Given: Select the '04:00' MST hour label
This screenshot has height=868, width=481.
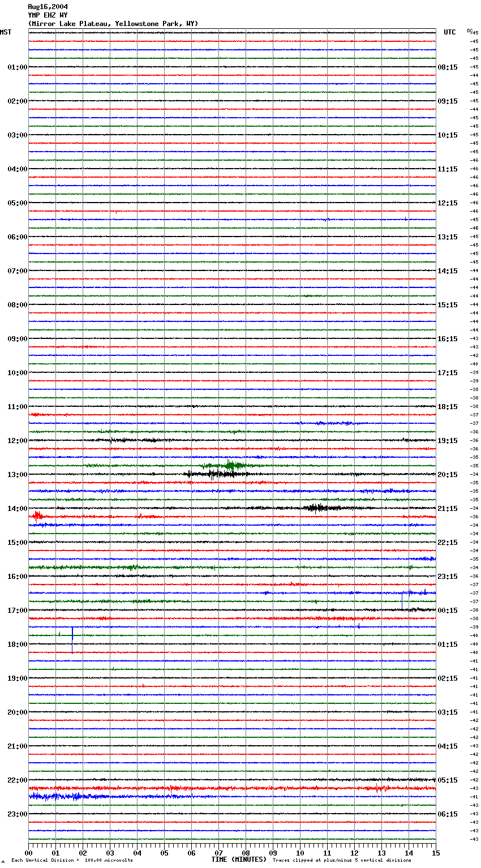Looking at the screenshot, I should [x=18, y=169].
